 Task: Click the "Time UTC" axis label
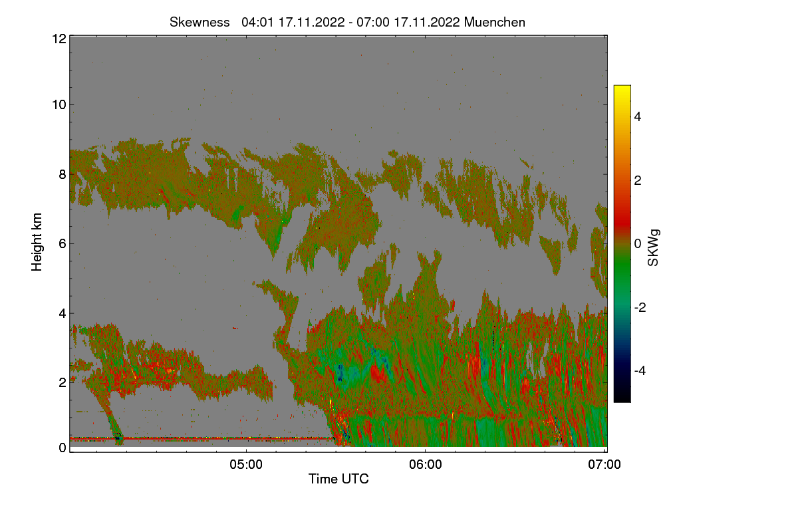pos(338,479)
